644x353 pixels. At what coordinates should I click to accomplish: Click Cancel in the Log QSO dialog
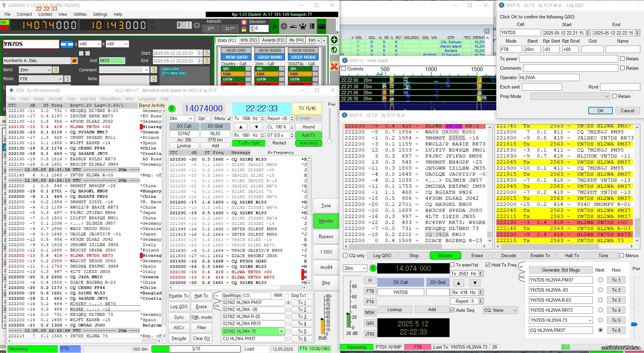point(627,111)
